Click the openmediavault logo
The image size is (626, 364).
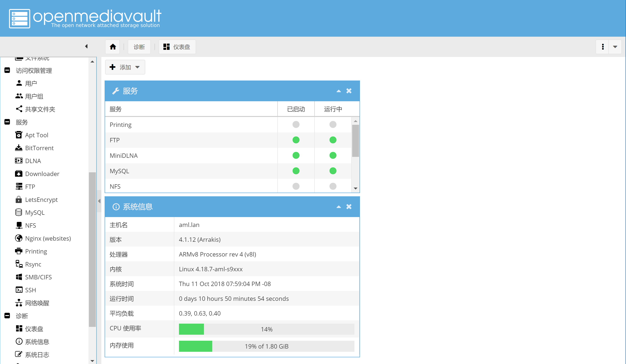[x=85, y=19]
